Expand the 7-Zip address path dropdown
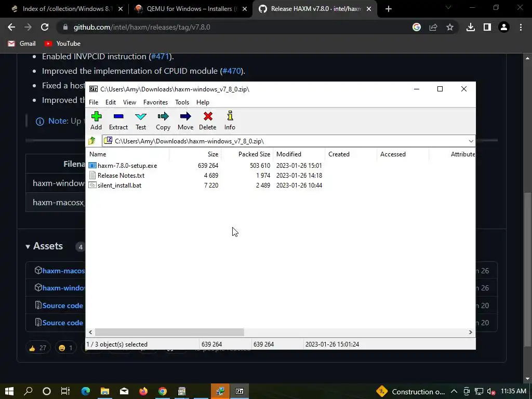This screenshot has width=532, height=399. click(x=471, y=141)
